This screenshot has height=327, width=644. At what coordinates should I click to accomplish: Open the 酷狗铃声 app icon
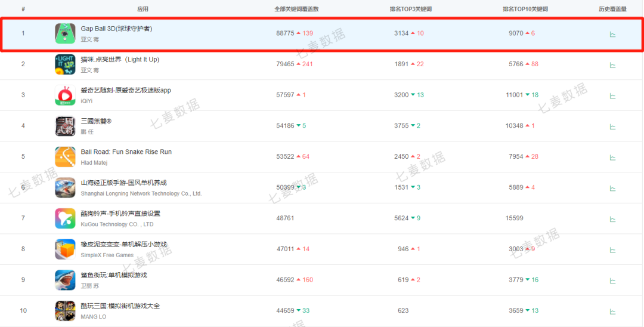click(x=66, y=218)
